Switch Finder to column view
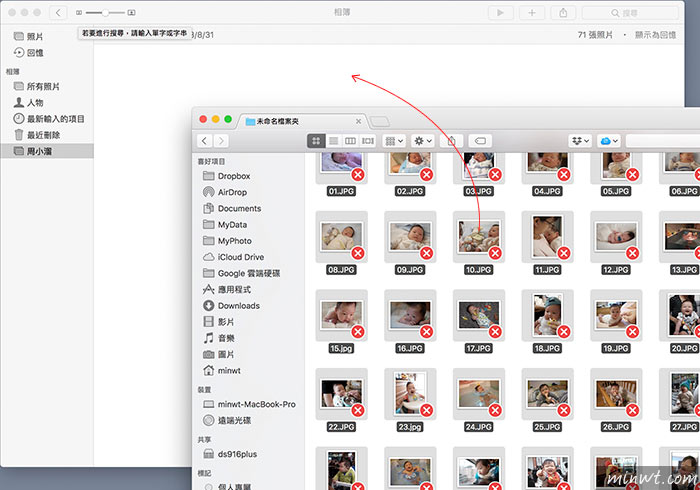The image size is (700, 490). 350,141
